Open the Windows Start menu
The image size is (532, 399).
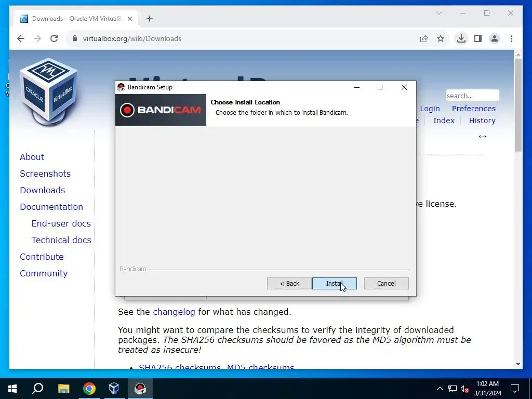click(12, 389)
